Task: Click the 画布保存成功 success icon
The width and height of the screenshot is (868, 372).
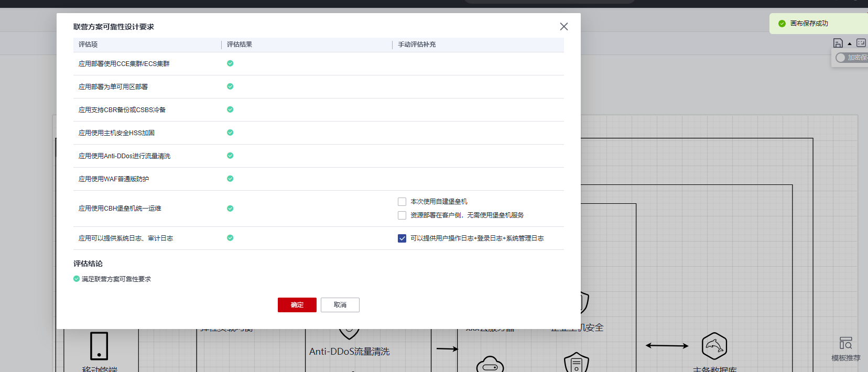Action: click(782, 24)
